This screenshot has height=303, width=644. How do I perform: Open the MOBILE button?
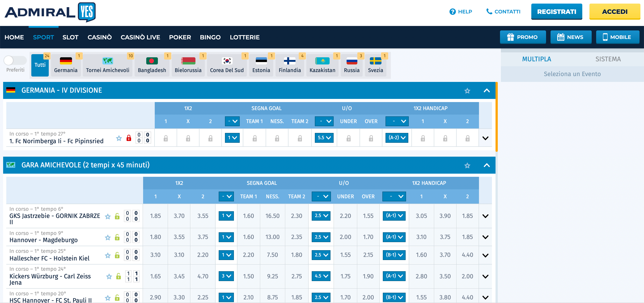coord(617,37)
